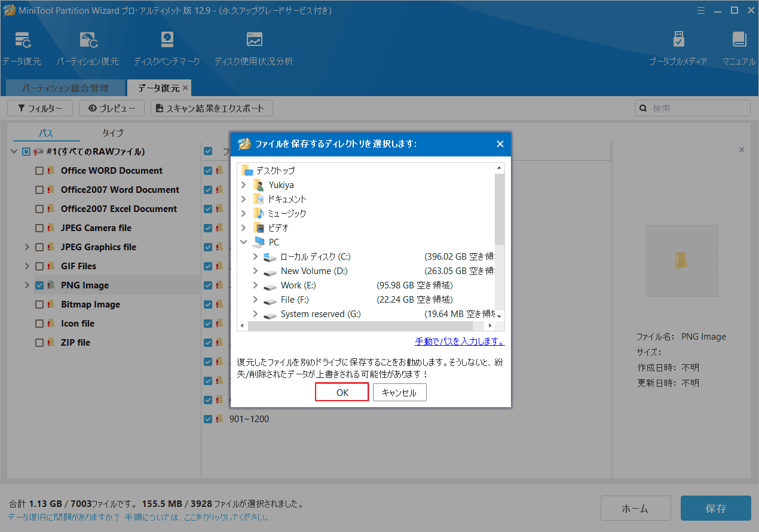Expand the Yukiya folder in dialog

(x=244, y=184)
